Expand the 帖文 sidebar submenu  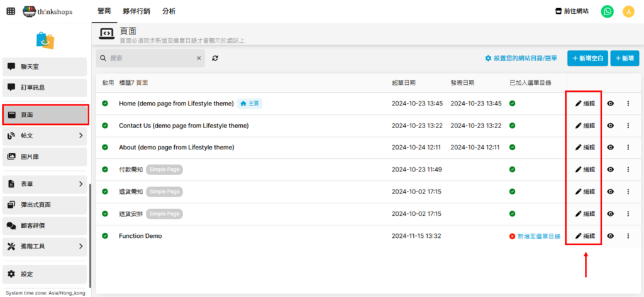pos(80,136)
